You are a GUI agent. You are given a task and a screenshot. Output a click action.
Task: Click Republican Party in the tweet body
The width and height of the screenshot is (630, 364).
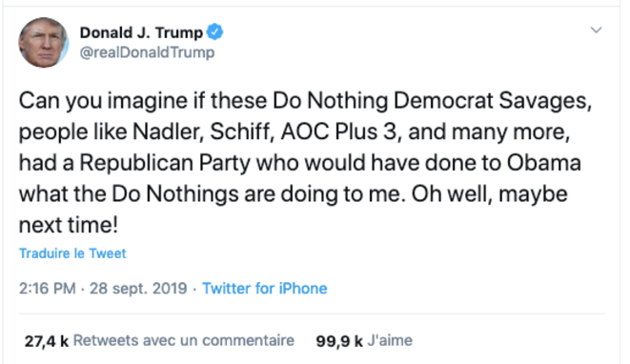[165, 163]
